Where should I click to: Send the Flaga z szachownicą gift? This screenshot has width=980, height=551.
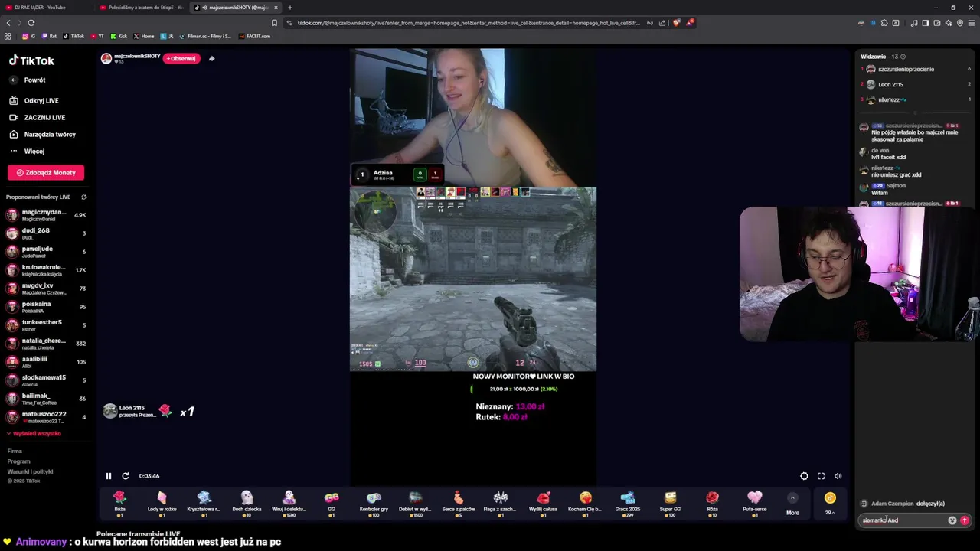point(501,504)
